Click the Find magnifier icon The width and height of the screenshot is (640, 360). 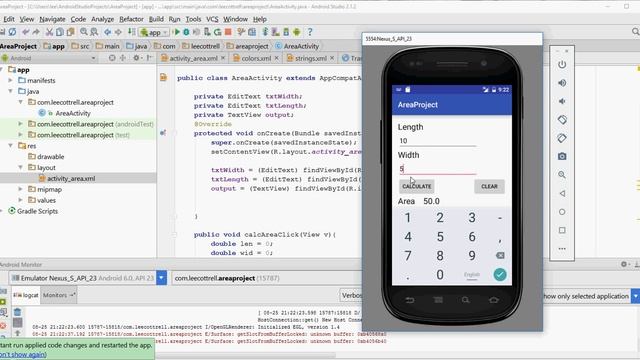(84, 32)
